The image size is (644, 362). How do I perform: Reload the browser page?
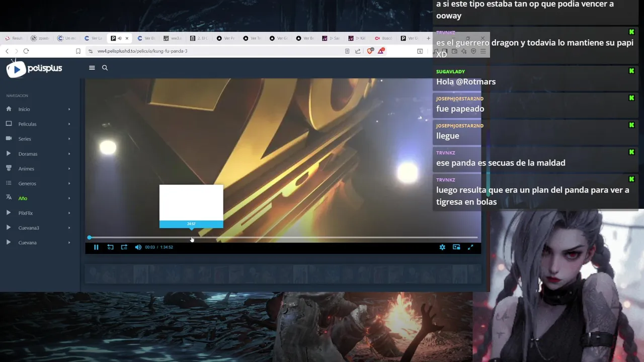tap(26, 51)
